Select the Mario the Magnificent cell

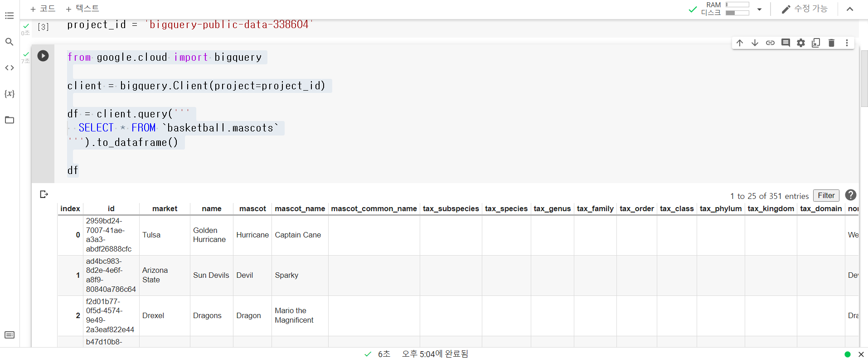[x=300, y=315]
